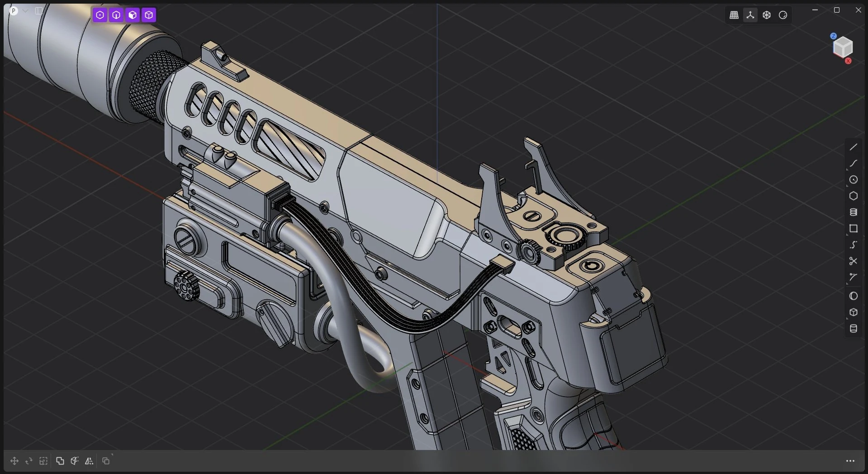Toggle the construction grid display

(734, 15)
